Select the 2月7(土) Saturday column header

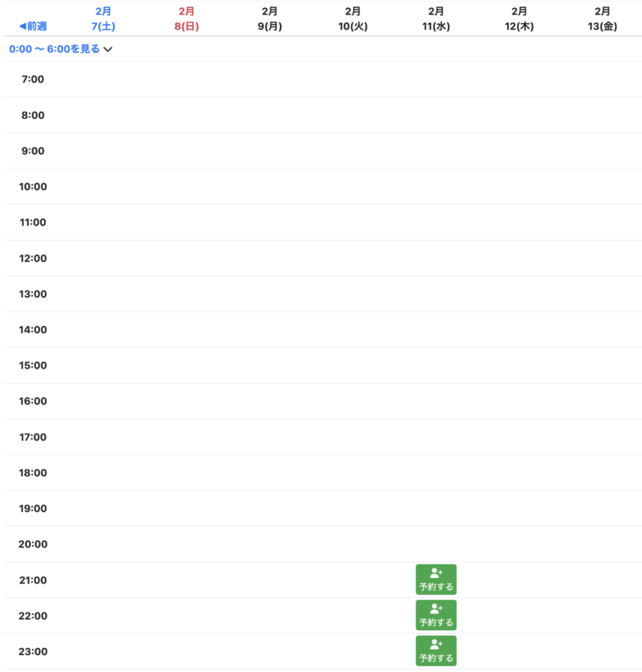tap(104, 18)
